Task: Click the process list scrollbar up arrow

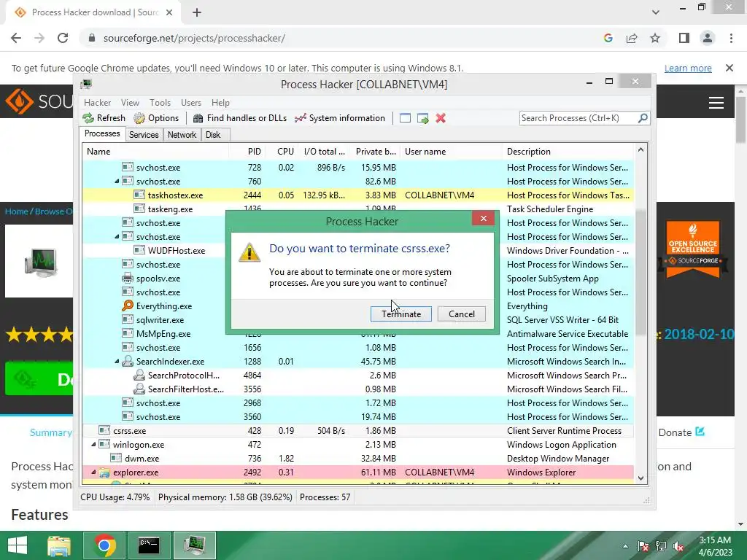Action: click(x=640, y=150)
